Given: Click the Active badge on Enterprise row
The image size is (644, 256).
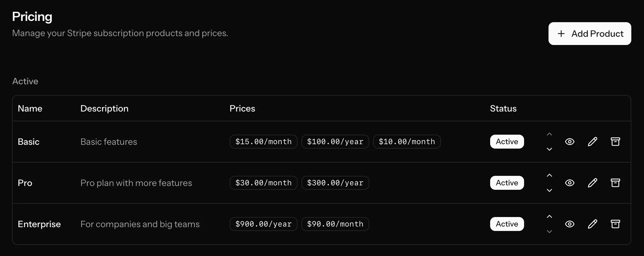Looking at the screenshot, I should pos(507,224).
